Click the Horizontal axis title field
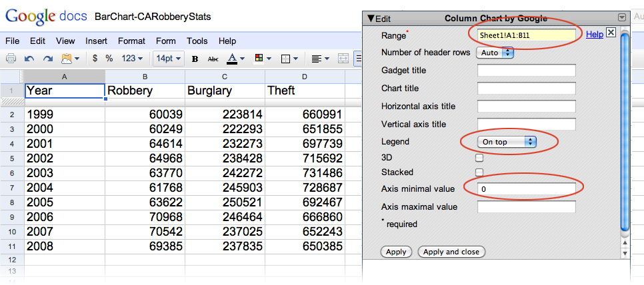 click(x=527, y=106)
